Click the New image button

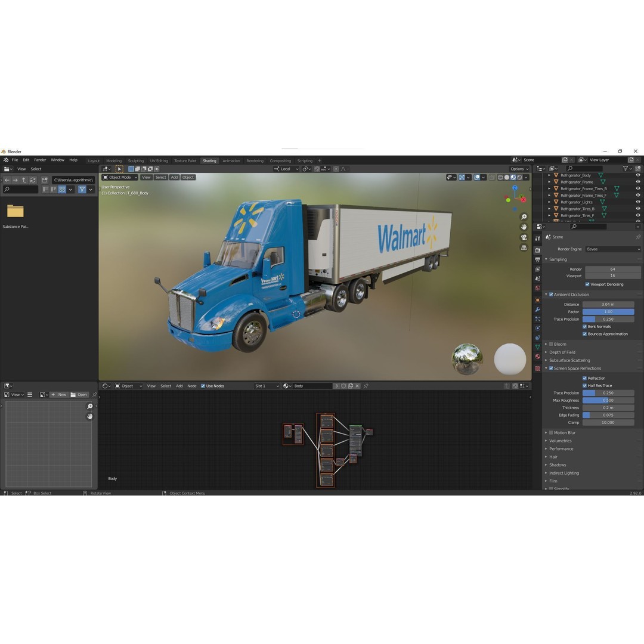(x=58, y=395)
